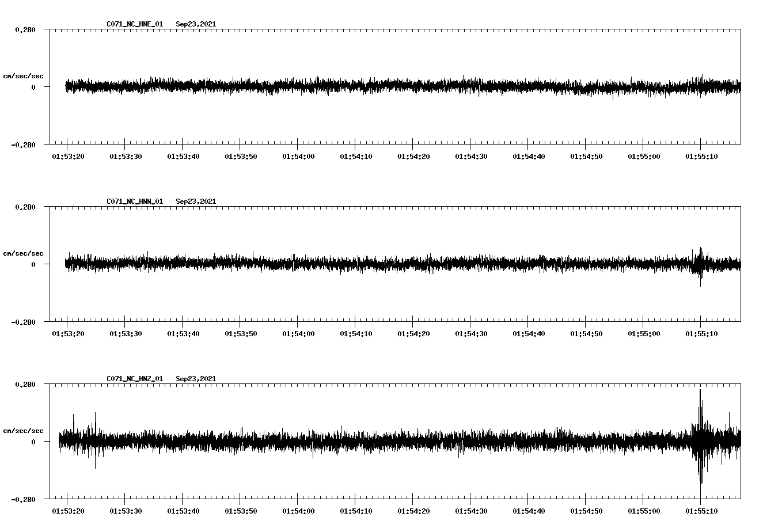Click the large spike in the HNZ trace
This screenshot has width=782, height=532.
pyautogui.click(x=700, y=442)
